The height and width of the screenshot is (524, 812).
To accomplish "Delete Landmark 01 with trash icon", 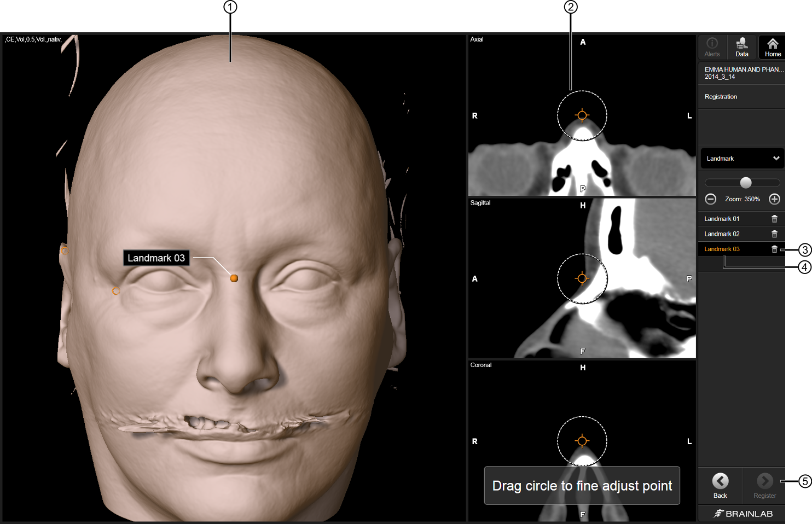I will coord(774,219).
